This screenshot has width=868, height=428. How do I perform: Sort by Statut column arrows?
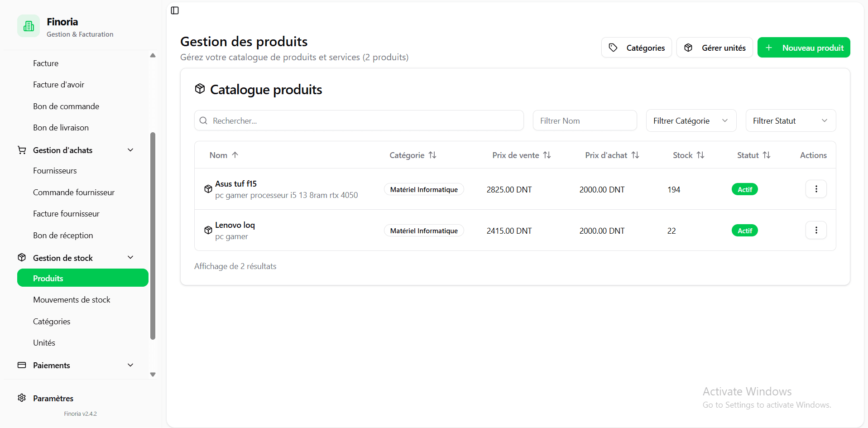[x=767, y=155]
